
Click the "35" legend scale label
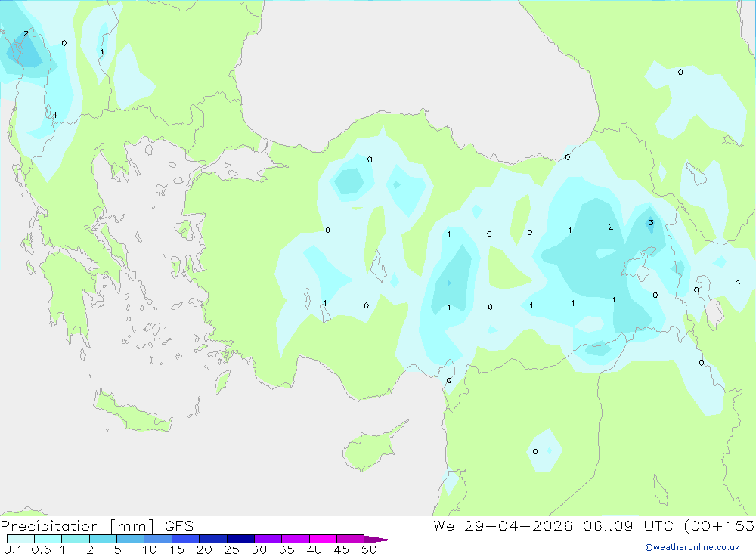[x=287, y=549]
